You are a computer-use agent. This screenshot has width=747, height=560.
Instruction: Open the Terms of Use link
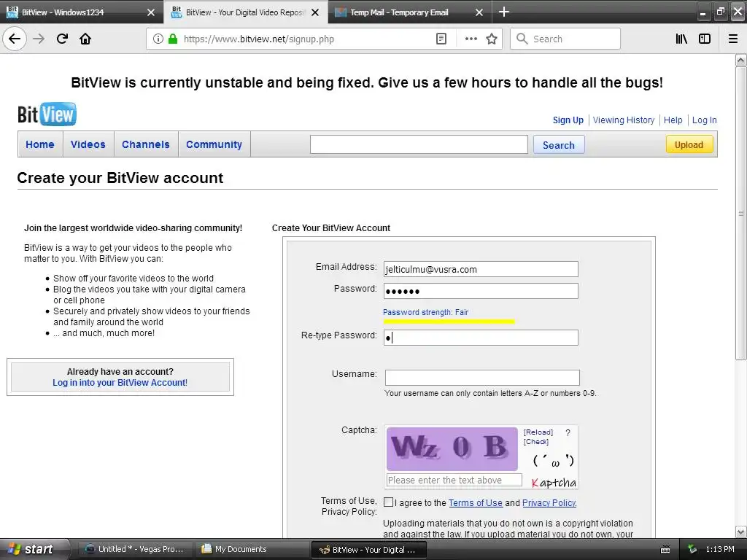click(476, 503)
